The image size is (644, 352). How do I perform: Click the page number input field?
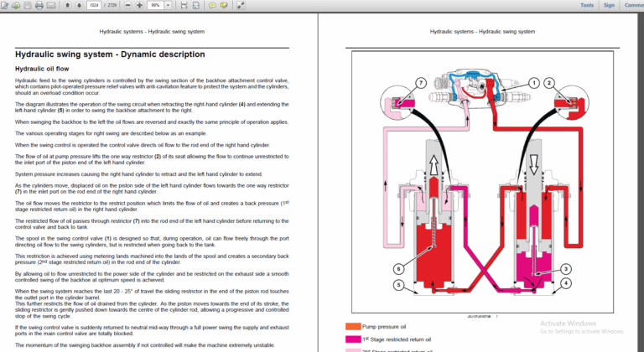[93, 5]
